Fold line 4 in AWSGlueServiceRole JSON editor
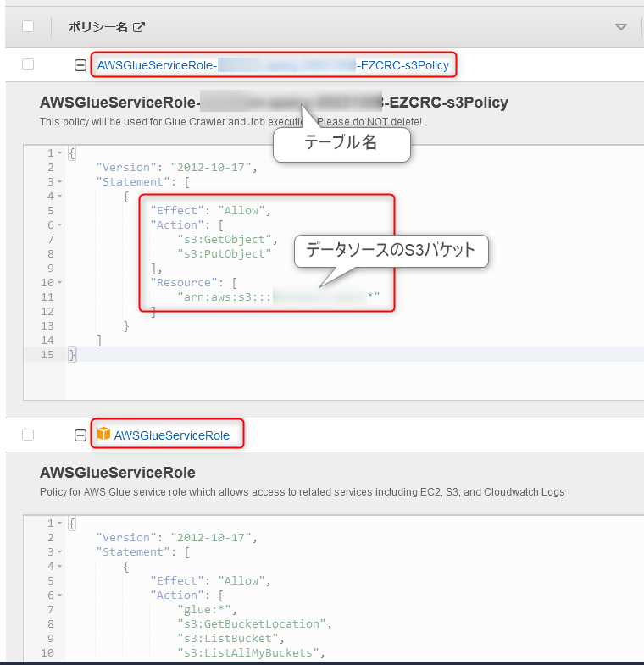The image size is (644, 665). pos(60,566)
